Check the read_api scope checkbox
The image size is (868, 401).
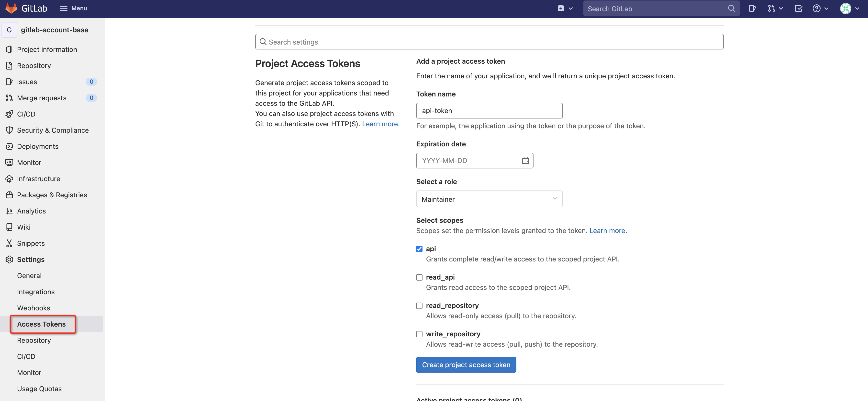419,277
